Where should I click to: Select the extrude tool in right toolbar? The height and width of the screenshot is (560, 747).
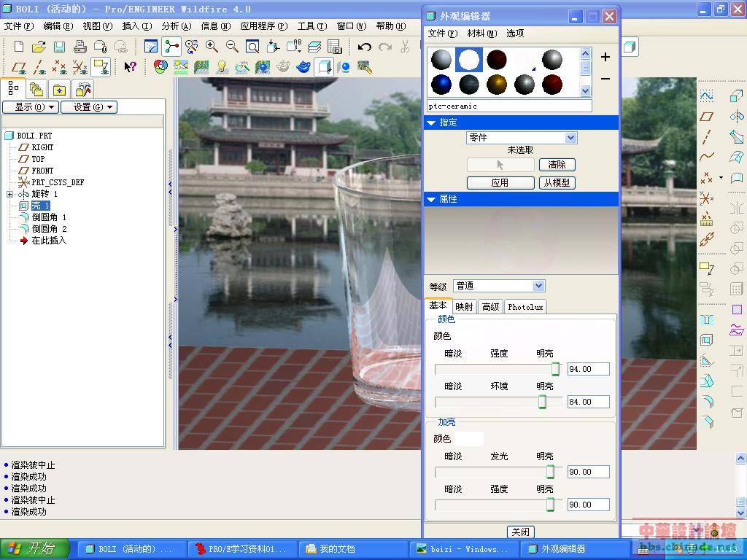[736, 96]
